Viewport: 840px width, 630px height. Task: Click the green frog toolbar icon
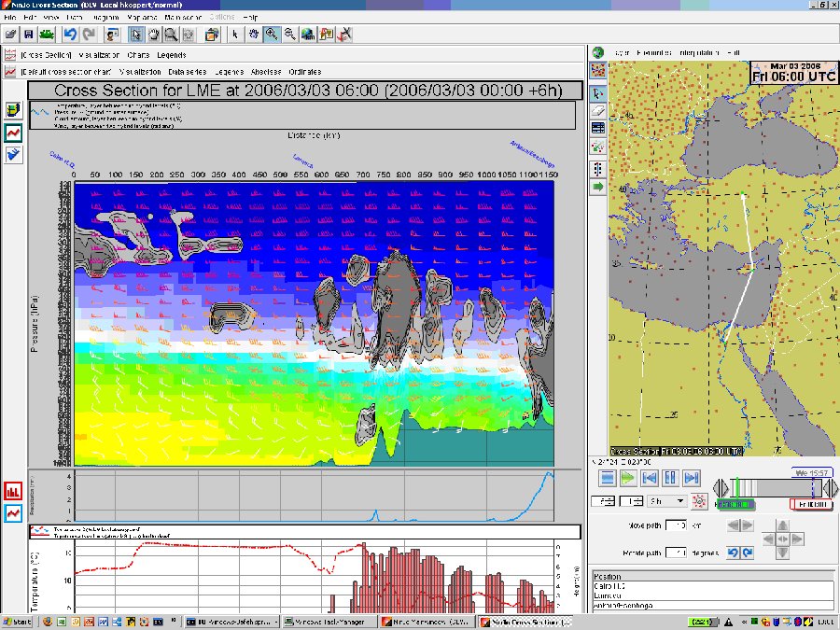pyautogui.click(x=47, y=35)
